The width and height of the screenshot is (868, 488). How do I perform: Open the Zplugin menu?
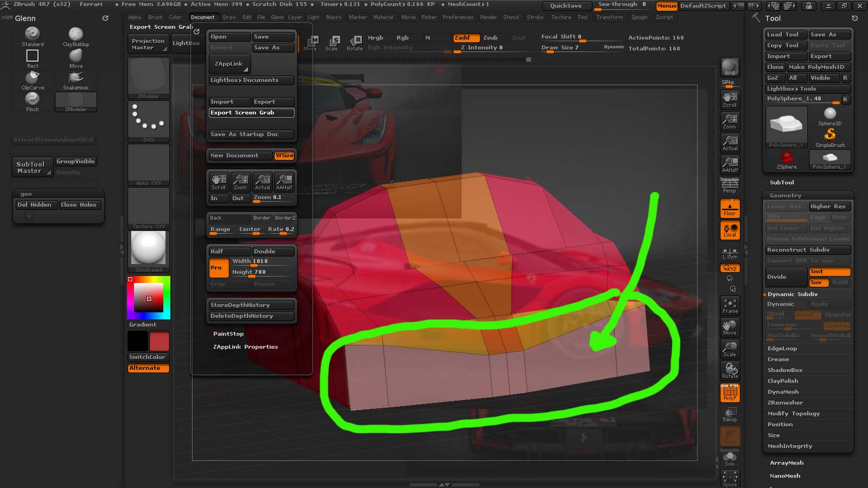[640, 17]
